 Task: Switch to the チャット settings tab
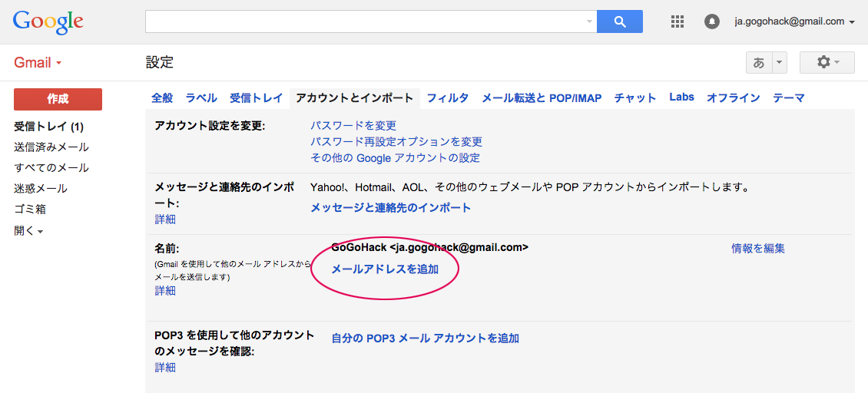point(635,98)
